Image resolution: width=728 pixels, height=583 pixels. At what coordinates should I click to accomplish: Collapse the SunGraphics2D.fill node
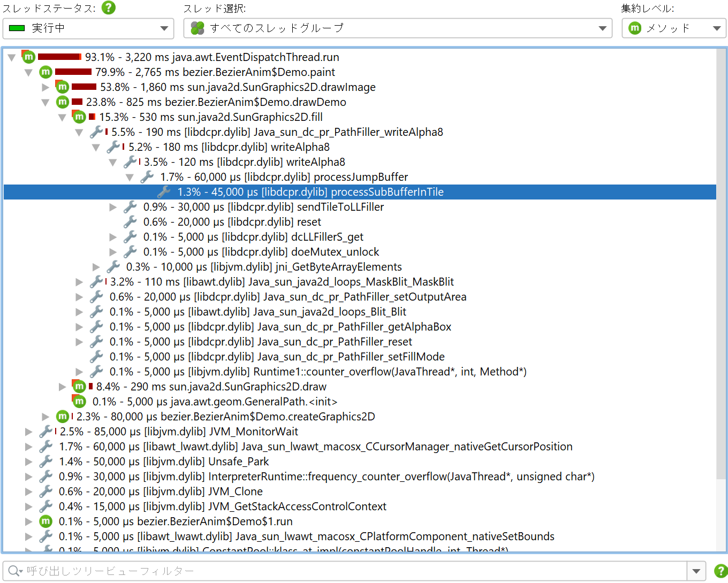click(x=63, y=117)
